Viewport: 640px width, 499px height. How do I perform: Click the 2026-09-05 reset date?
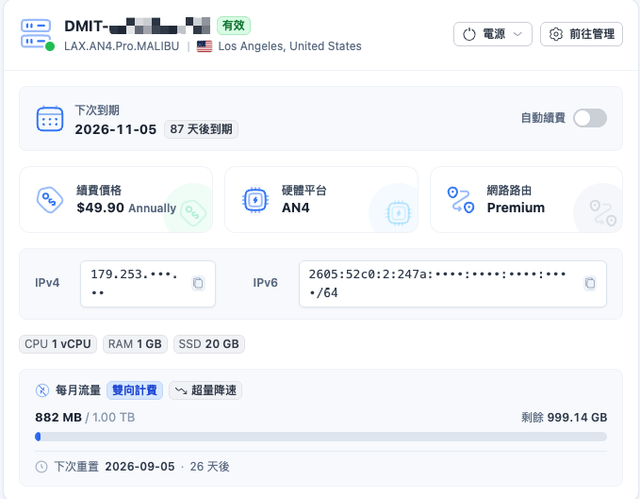pos(140,467)
